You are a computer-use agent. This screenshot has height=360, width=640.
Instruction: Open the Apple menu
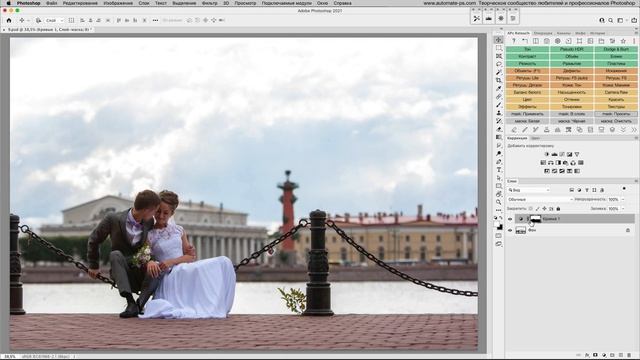click(8, 3)
